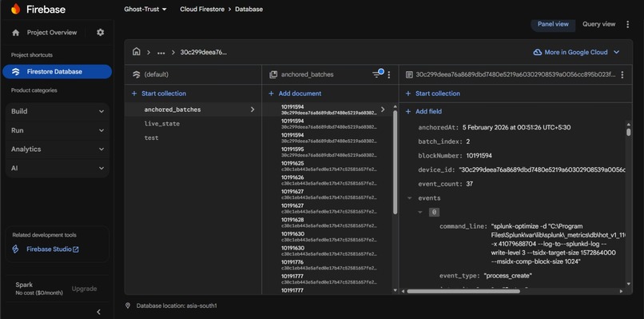
Task: Click Add document button
Action: pos(295,94)
